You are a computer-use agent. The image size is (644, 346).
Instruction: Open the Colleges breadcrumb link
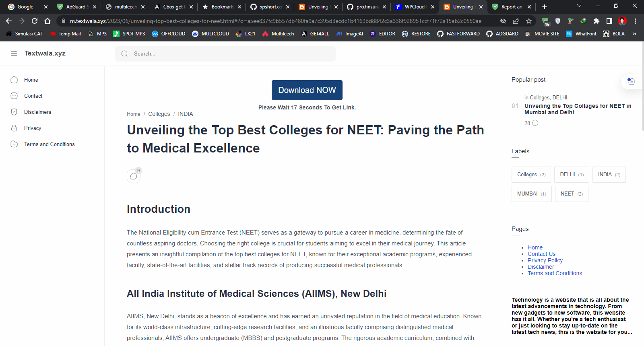159,114
